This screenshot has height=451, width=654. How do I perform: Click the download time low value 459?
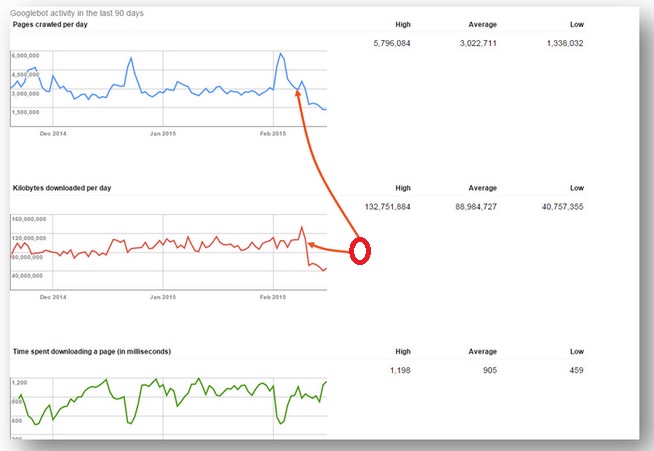tap(576, 370)
